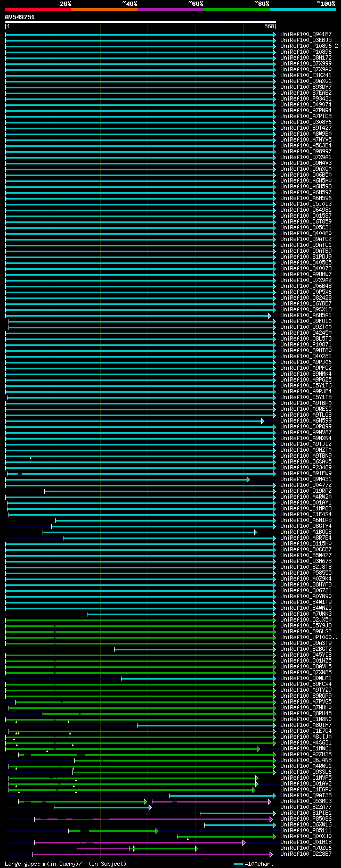Open hit UniRef100_O49074
This screenshot has width=341, height=868.
click(306, 104)
